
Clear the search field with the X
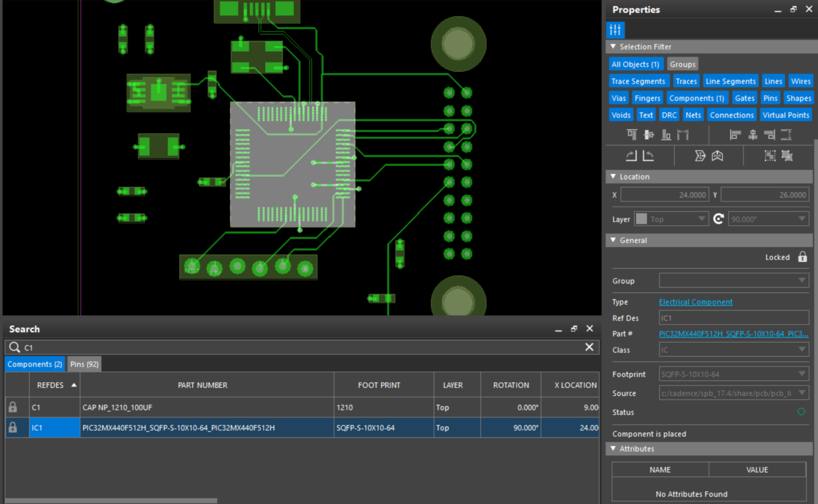589,347
